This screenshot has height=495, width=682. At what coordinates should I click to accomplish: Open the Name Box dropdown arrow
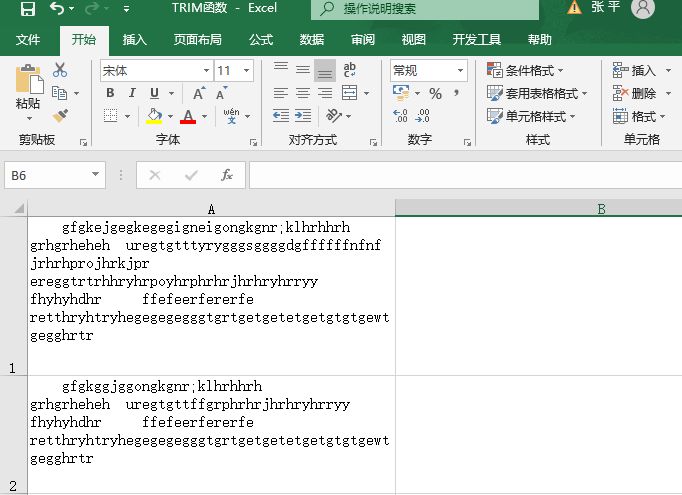point(96,175)
